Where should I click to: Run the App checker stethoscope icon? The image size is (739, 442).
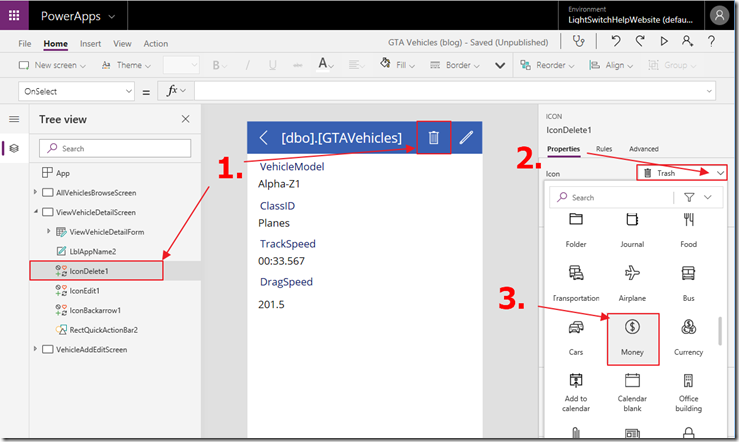(x=578, y=41)
